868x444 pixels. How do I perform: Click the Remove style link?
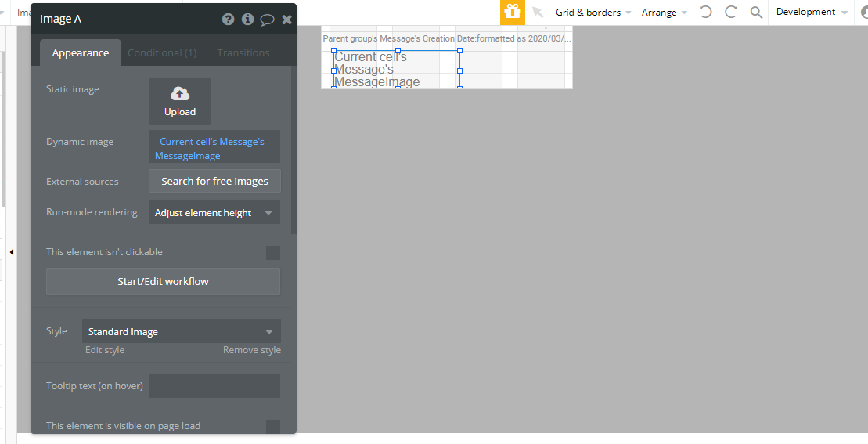click(252, 350)
